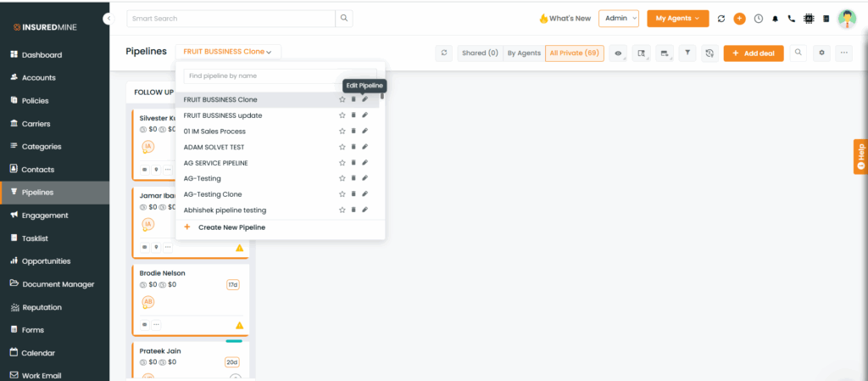This screenshot has height=381, width=868.
Task: Toggle the eye visibility options
Action: (618, 53)
